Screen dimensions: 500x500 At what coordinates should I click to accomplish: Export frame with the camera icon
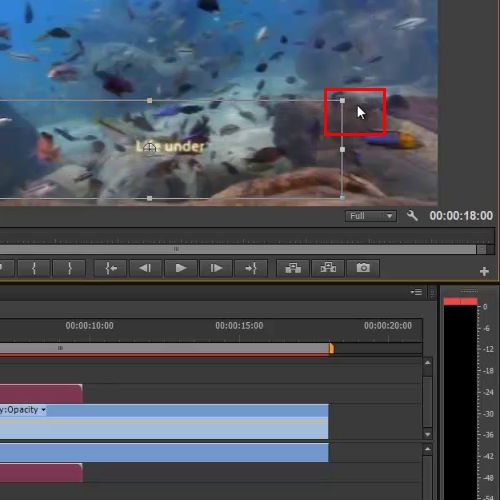[x=363, y=268]
